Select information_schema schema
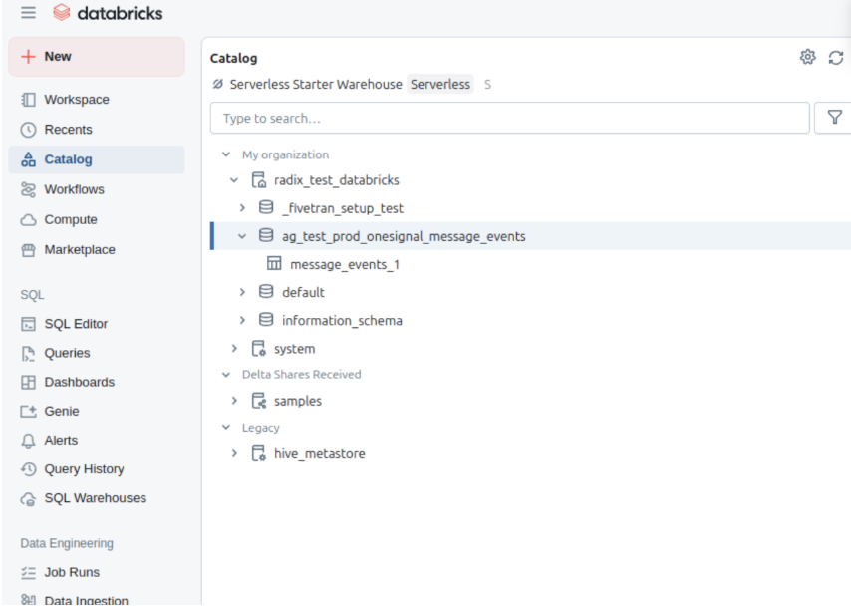This screenshot has width=851, height=616. click(342, 321)
